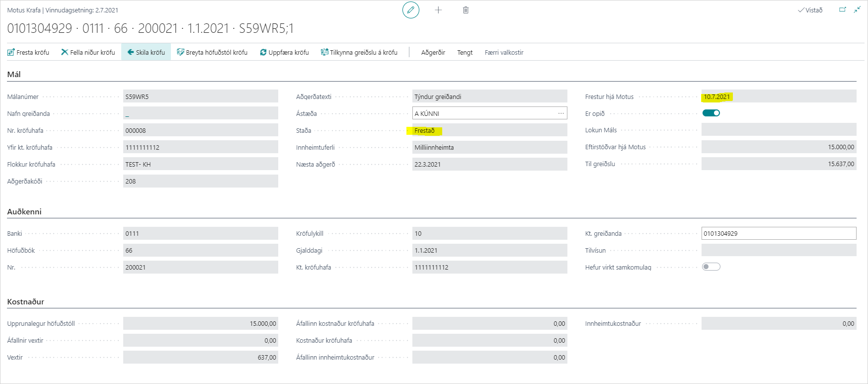Click Tilkynna greiðslu á kröfu
The width and height of the screenshot is (868, 384).
359,52
